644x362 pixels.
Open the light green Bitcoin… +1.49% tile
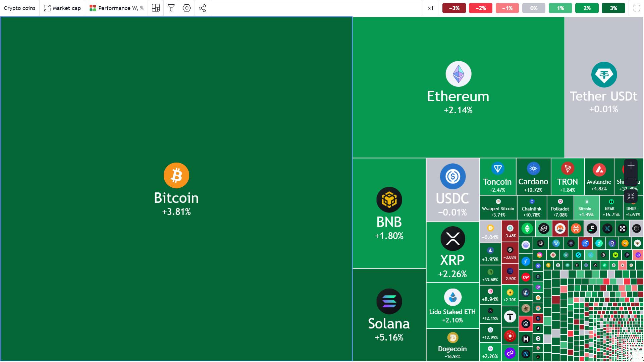tap(586, 207)
